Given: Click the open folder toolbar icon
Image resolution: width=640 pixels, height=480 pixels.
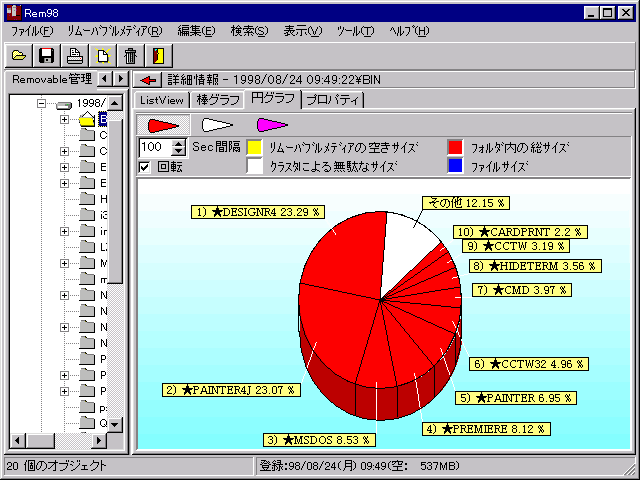Looking at the screenshot, I should 20,55.
